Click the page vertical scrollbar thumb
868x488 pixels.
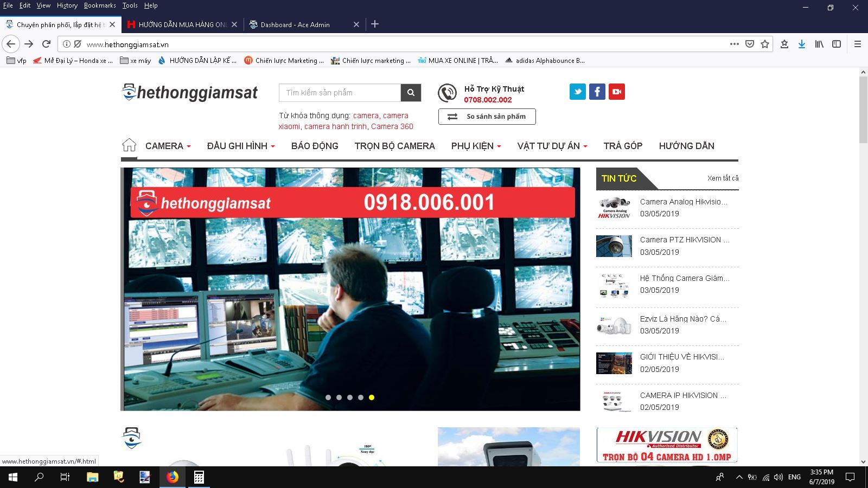pos(863,110)
